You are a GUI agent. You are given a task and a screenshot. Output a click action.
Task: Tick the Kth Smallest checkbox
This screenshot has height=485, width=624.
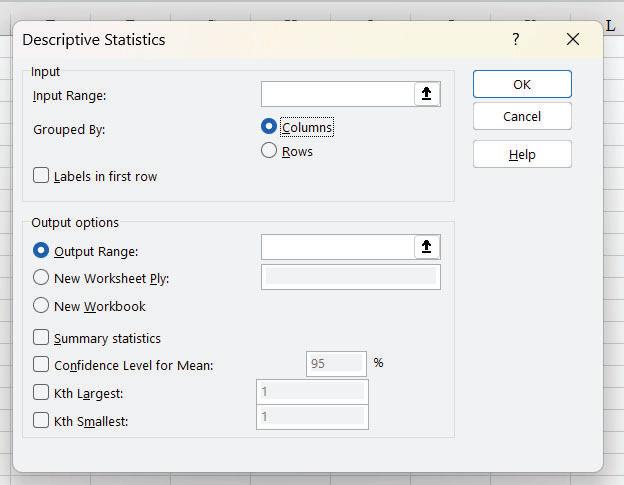click(x=41, y=421)
